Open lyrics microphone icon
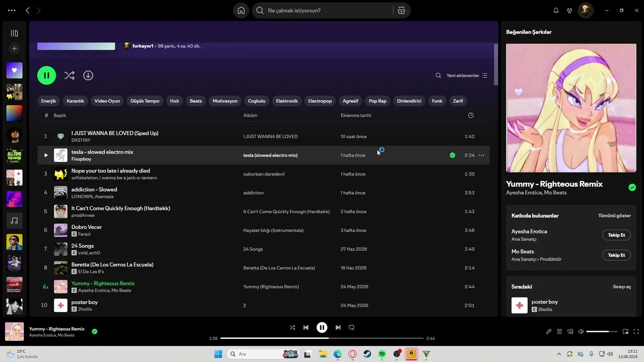644x362 pixels. 549,332
